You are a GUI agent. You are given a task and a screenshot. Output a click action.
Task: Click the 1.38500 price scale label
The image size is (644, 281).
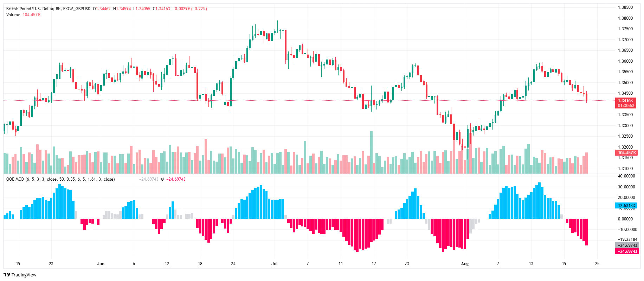point(625,7)
